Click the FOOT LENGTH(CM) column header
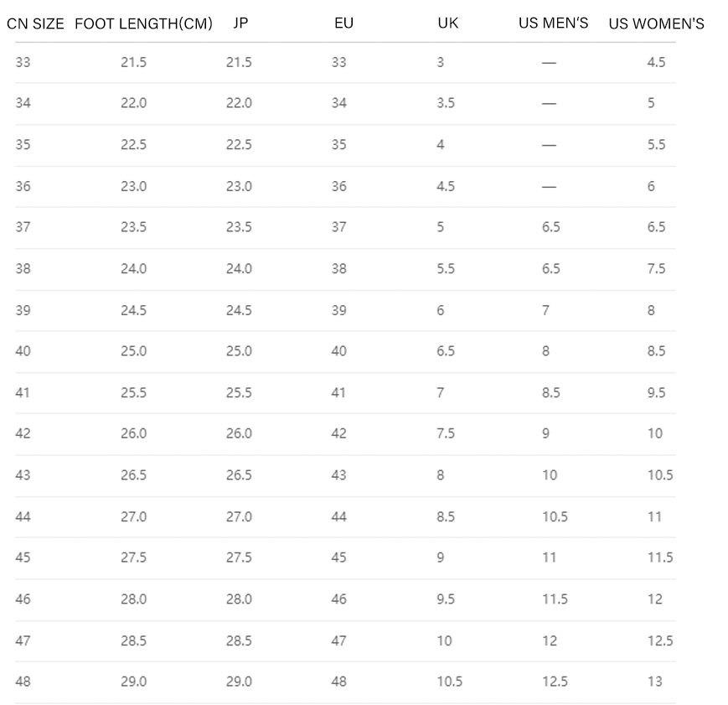 coord(143,23)
